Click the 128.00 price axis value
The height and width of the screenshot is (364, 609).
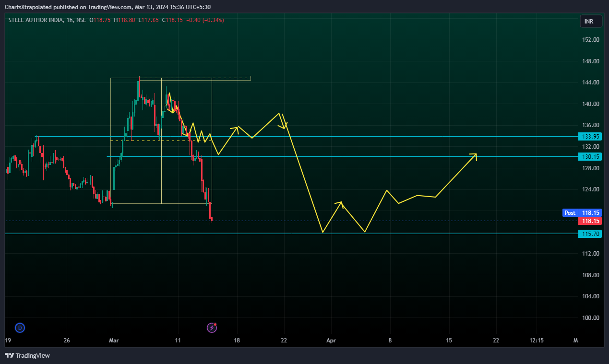point(590,168)
